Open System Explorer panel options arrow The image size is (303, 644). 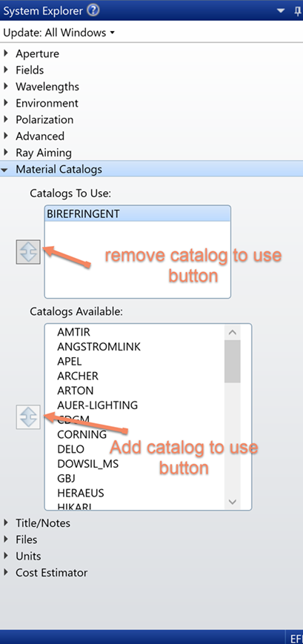coord(281,11)
